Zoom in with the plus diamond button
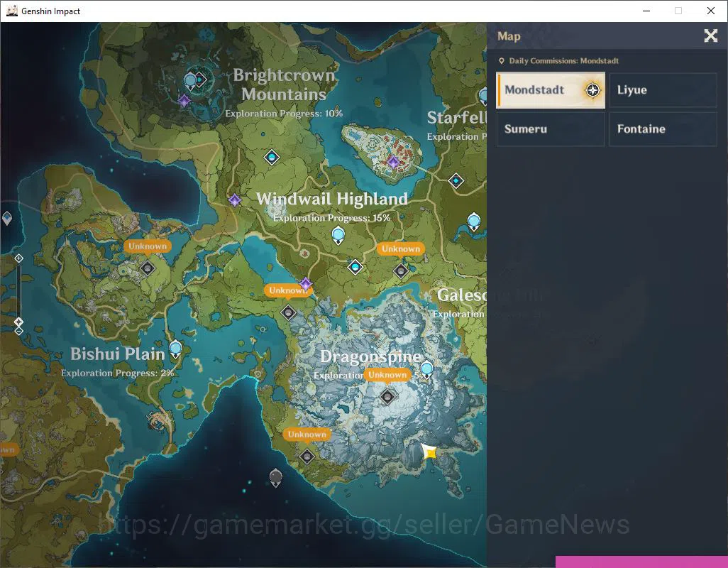Screen dimensions: 728x568 18,258
